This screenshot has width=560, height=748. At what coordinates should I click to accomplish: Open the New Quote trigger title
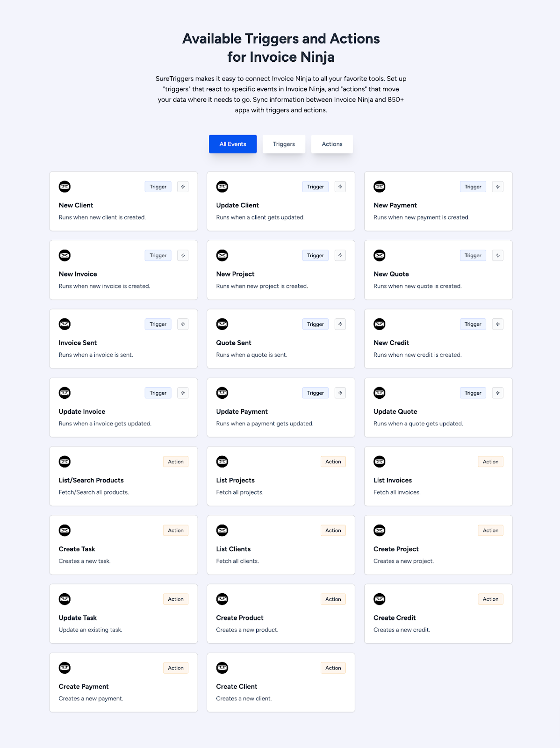pyautogui.click(x=391, y=274)
